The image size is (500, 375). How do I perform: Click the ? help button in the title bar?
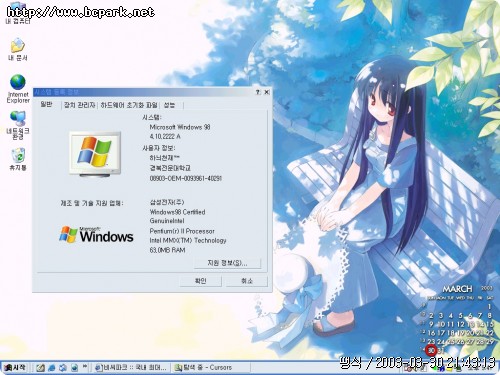click(x=258, y=92)
